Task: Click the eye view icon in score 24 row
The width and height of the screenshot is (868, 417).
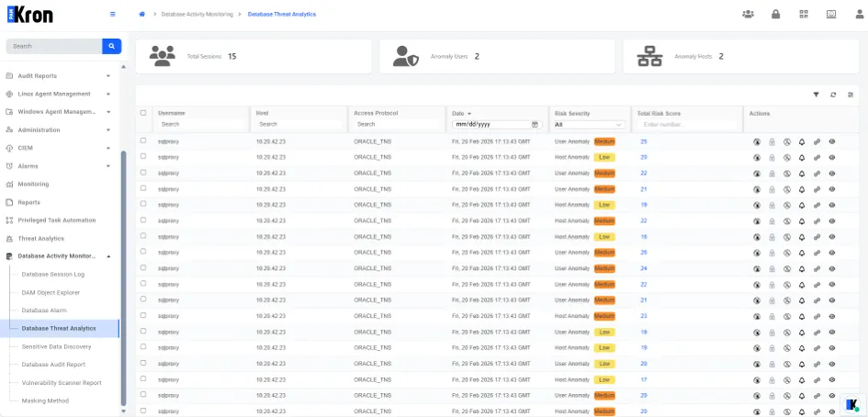Action: point(831,268)
